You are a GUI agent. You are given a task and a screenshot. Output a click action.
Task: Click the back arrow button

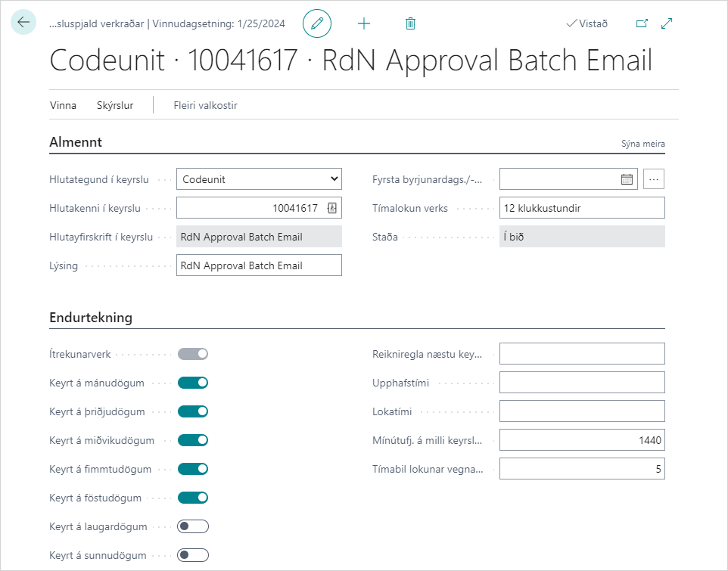[x=23, y=23]
